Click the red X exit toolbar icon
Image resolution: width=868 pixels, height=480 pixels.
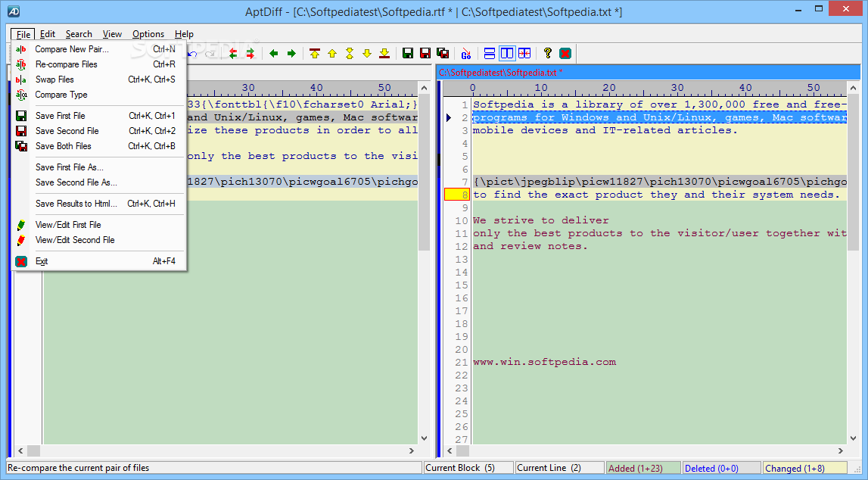pyautogui.click(x=565, y=54)
